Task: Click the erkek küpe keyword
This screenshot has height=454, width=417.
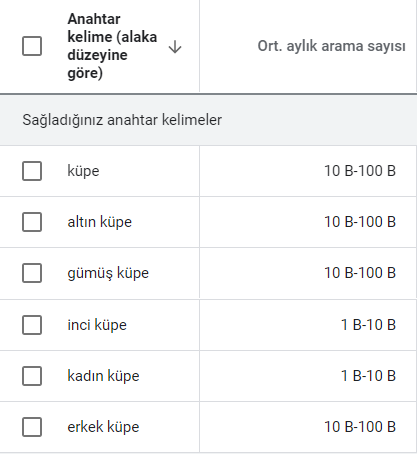Action: click(103, 427)
